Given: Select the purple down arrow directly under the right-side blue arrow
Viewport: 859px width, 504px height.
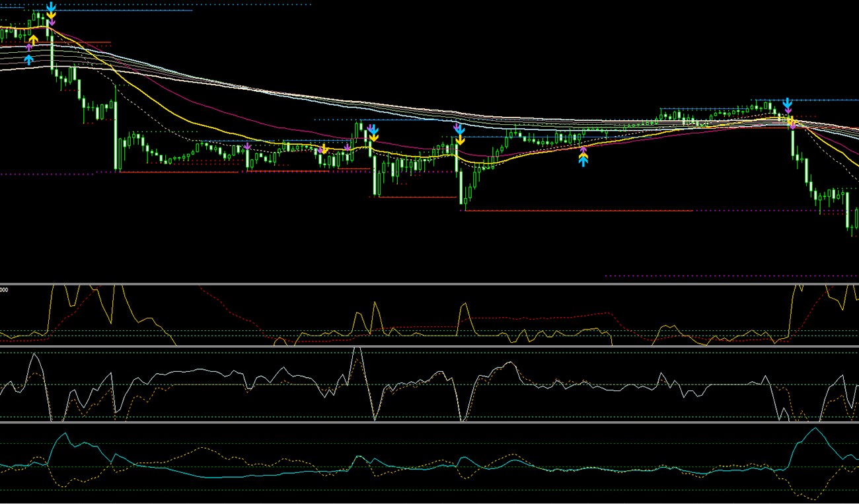Looking at the screenshot, I should 787,110.
